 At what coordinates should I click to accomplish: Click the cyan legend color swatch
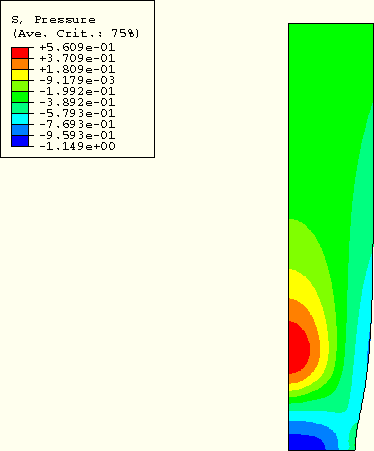[x=20, y=119]
